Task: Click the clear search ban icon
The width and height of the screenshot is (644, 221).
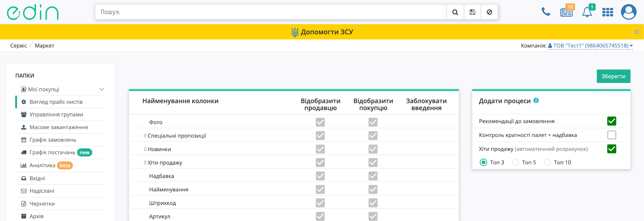Action: click(x=489, y=12)
